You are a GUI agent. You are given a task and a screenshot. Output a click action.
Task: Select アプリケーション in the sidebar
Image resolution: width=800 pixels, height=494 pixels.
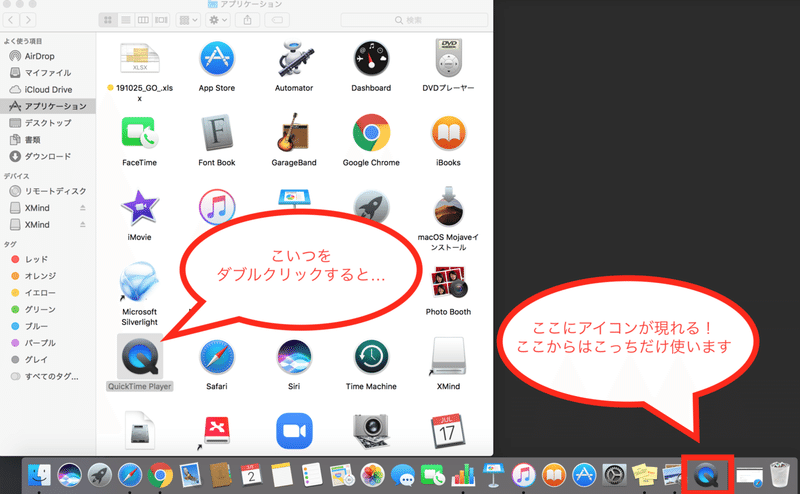click(47, 106)
